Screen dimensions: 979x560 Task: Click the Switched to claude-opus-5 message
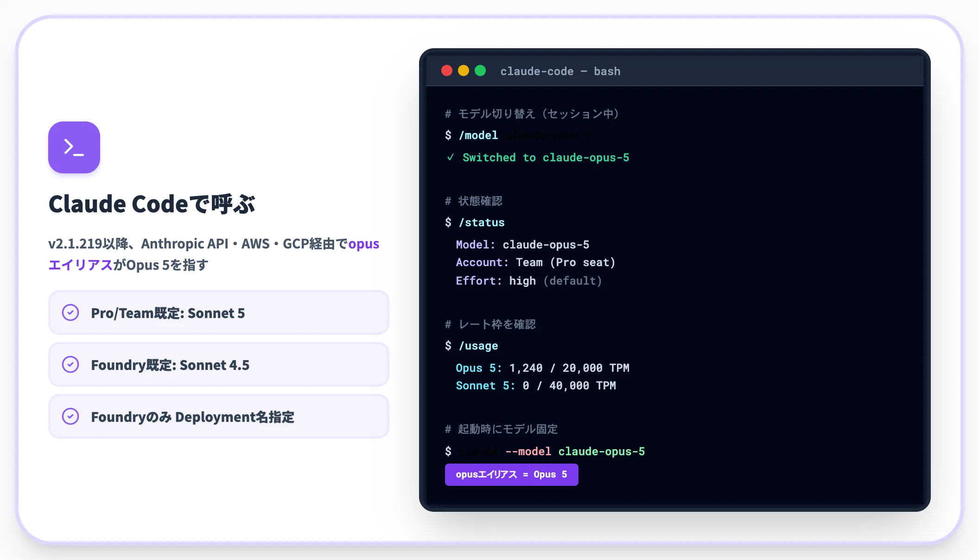tap(546, 158)
